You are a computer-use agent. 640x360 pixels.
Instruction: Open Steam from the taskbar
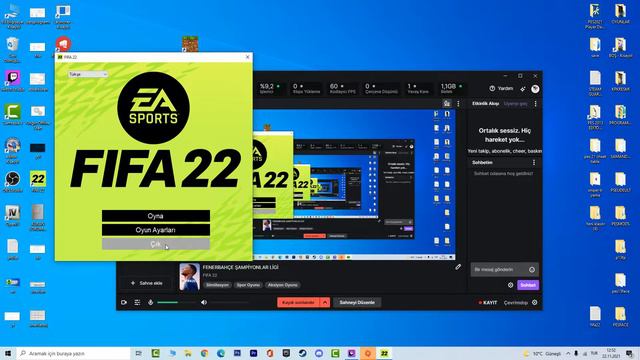coord(302,353)
